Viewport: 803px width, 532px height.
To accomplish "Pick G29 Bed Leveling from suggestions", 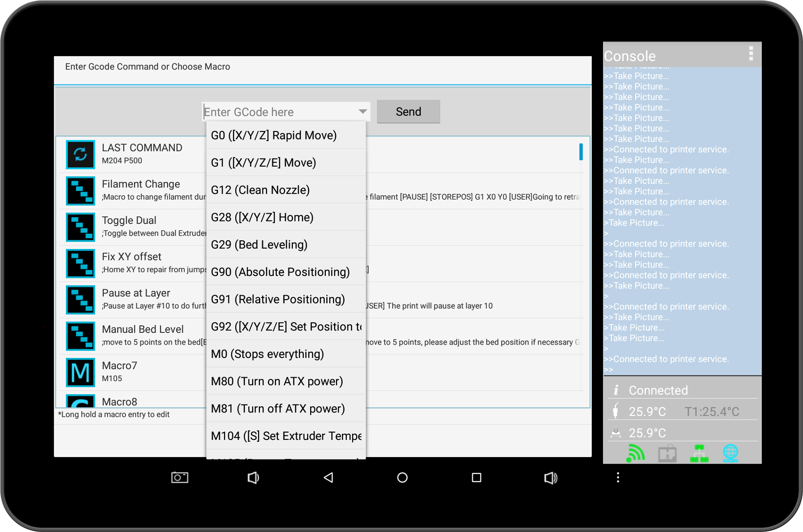I will point(286,245).
